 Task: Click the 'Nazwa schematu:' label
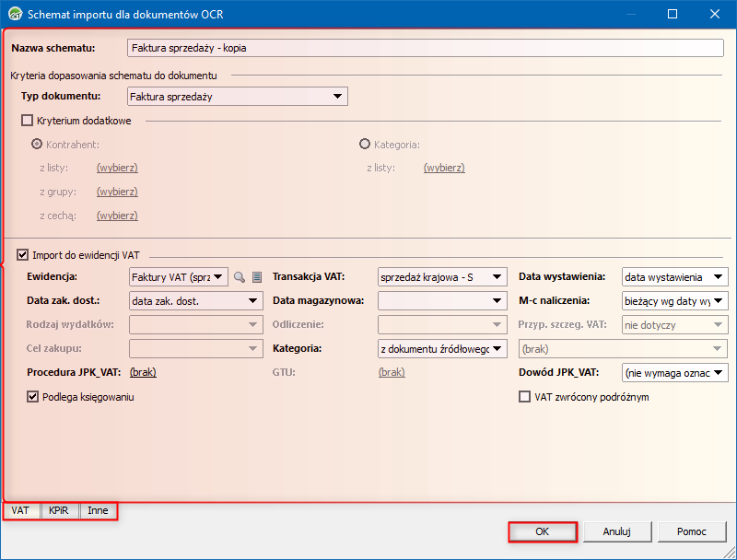click(53, 48)
